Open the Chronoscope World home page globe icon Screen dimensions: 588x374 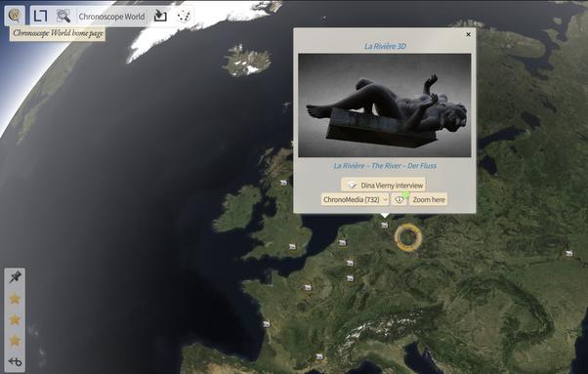(15, 16)
